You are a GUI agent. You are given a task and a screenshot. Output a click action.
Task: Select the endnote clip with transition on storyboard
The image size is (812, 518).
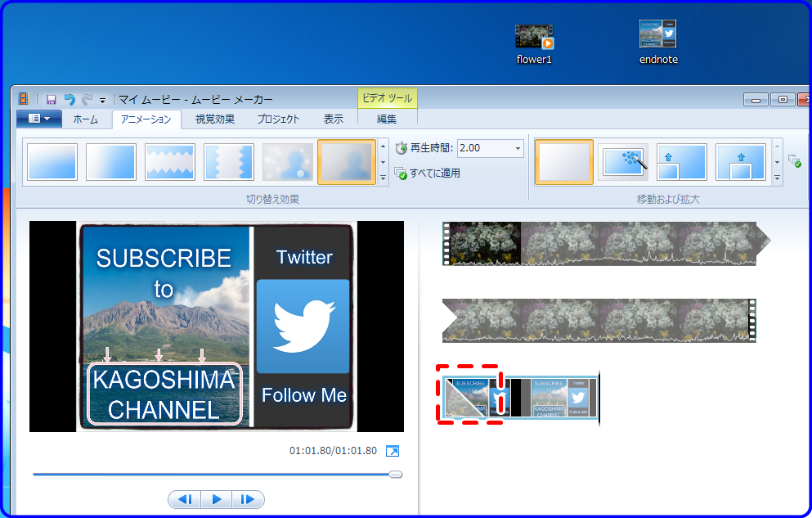point(520,398)
